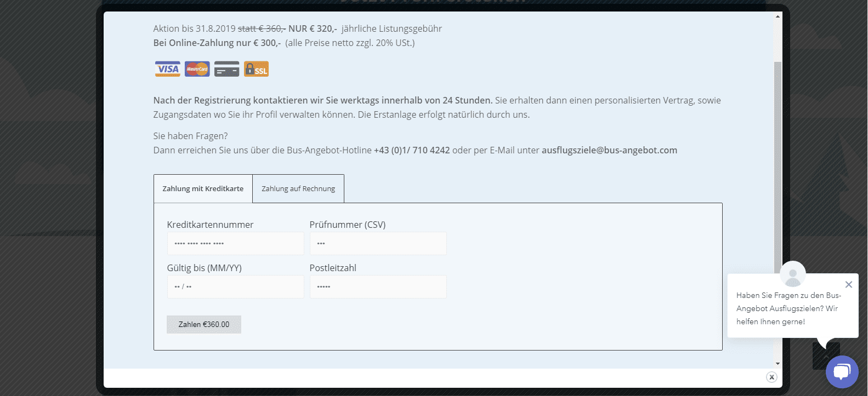
Task: Click the Postleitzahl input field
Action: click(378, 286)
